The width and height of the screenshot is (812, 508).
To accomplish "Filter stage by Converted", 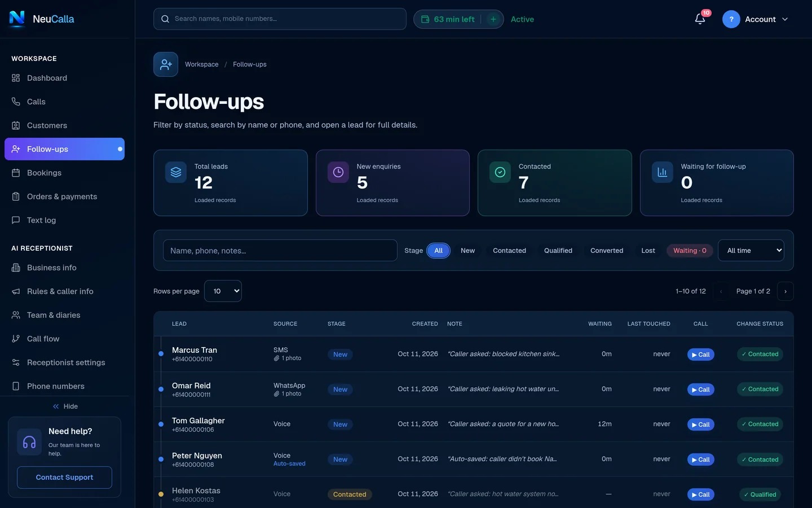I will (607, 251).
